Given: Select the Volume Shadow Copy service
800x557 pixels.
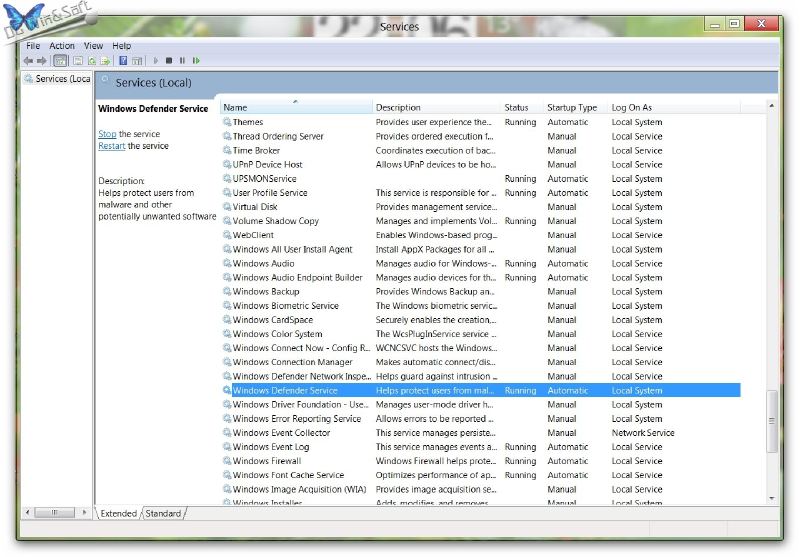Looking at the screenshot, I should (481, 221).
